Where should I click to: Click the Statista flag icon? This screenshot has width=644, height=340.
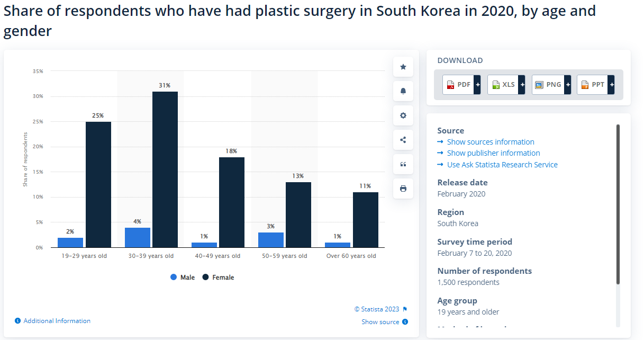405,309
